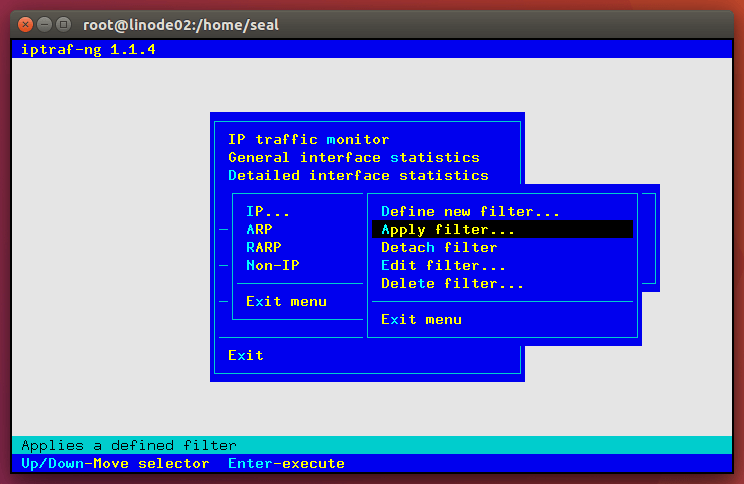The height and width of the screenshot is (484, 744).
Task: Minimize the terminal window
Action: coord(43,23)
